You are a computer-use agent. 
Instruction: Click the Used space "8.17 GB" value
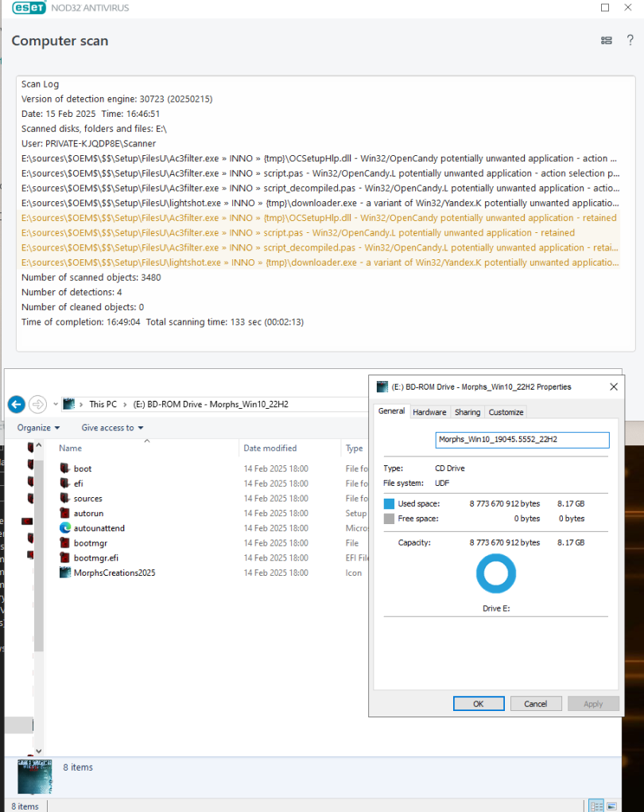click(571, 503)
